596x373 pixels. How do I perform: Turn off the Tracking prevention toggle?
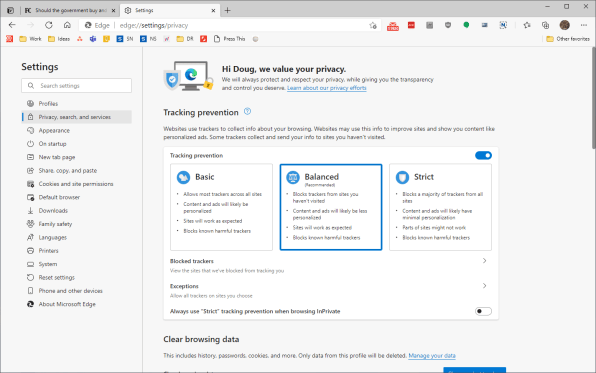click(483, 155)
